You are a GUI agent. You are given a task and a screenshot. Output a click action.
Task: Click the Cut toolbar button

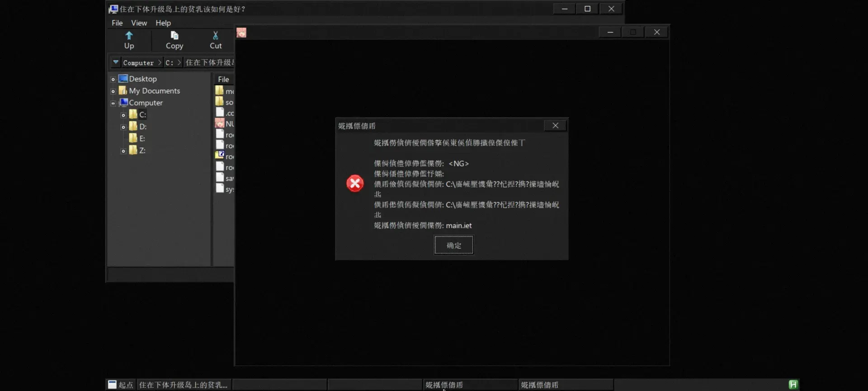(216, 40)
